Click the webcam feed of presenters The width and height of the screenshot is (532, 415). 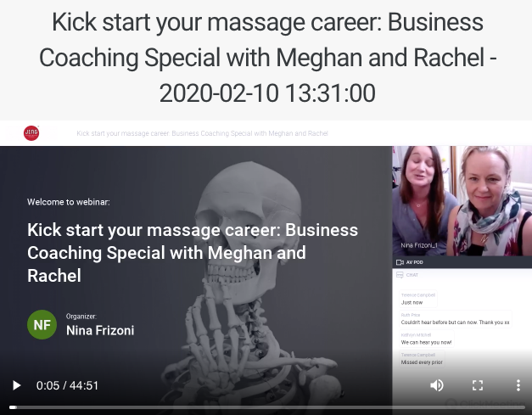(462, 201)
